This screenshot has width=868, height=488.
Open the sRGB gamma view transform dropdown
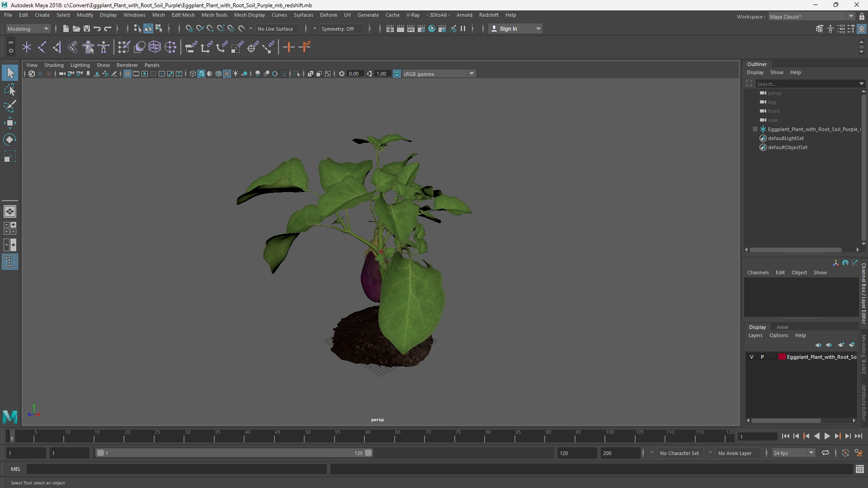coord(439,74)
